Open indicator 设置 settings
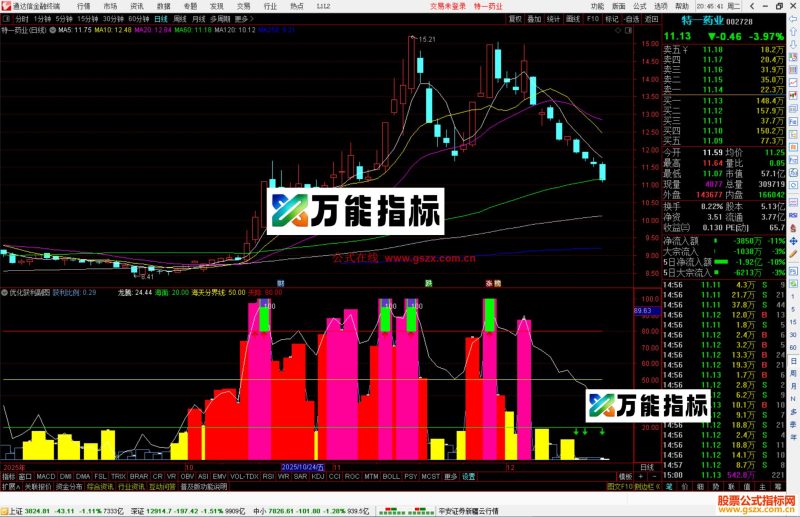 (x=468, y=476)
